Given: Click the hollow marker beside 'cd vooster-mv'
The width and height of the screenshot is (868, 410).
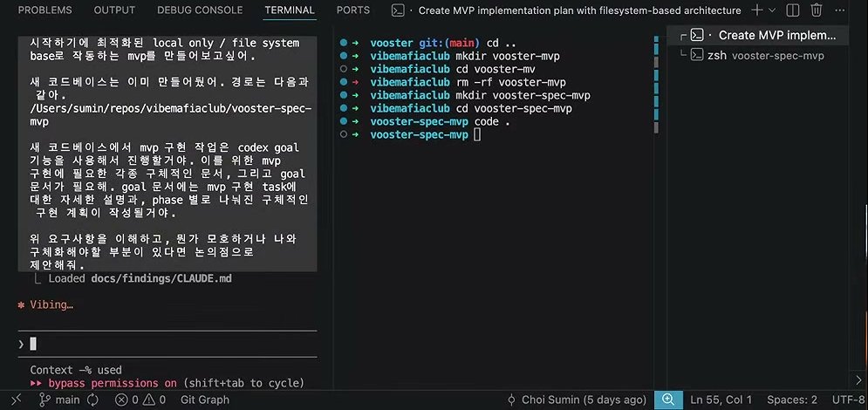Looking at the screenshot, I should [344, 69].
